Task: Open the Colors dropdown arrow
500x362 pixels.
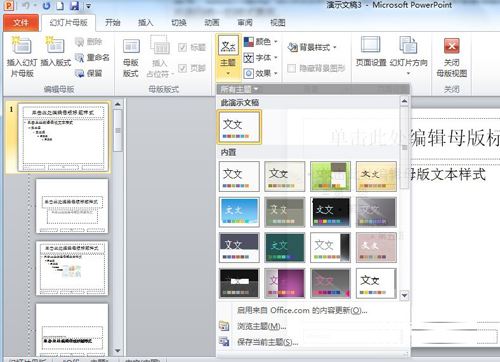Action: point(276,42)
